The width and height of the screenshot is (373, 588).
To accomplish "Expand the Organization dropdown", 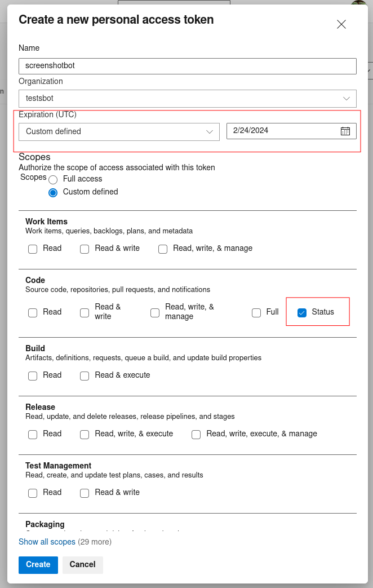I will tap(346, 98).
